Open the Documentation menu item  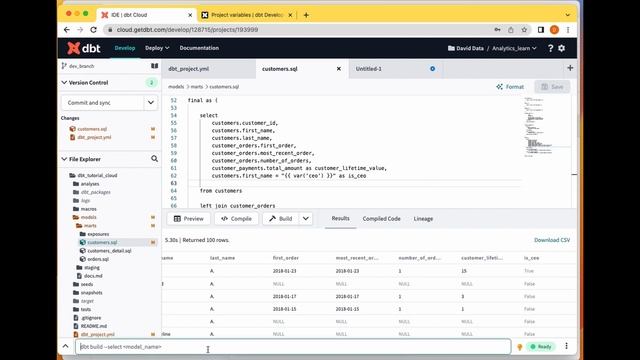tap(199, 48)
